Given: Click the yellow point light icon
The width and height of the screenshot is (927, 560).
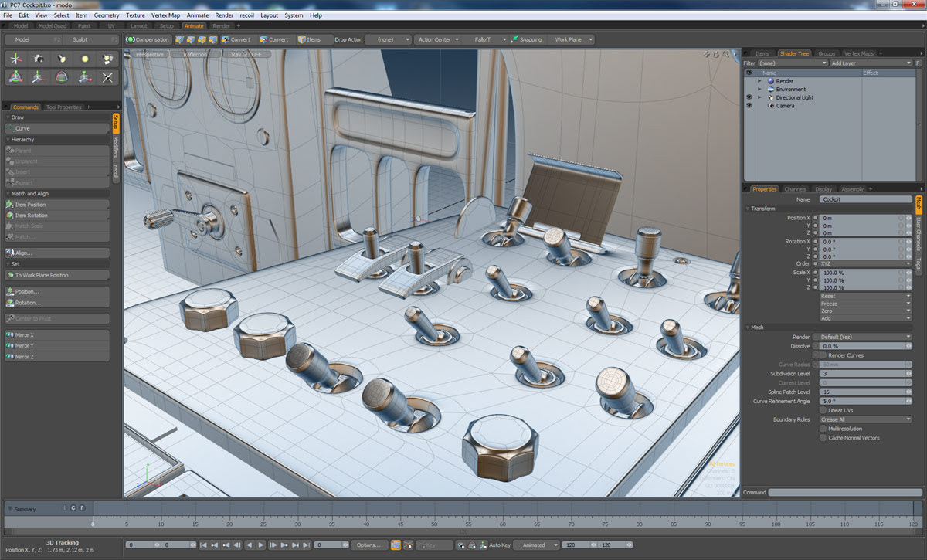Looking at the screenshot, I should pos(85,59).
